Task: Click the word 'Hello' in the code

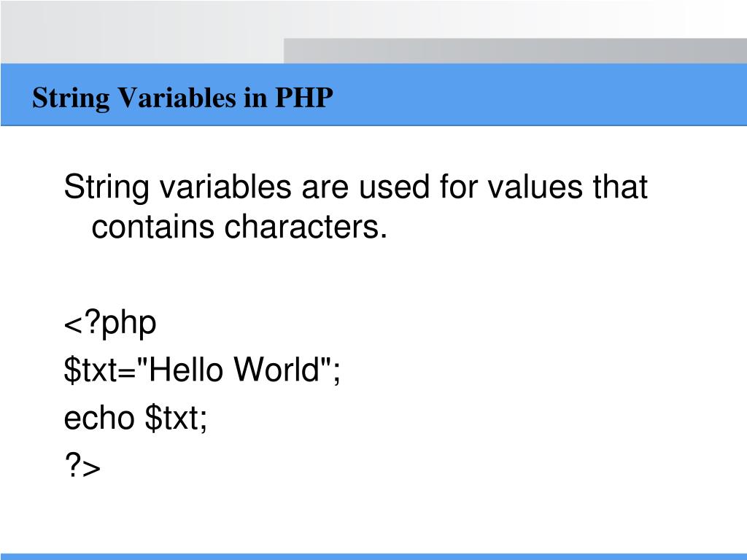Action: 186,369
